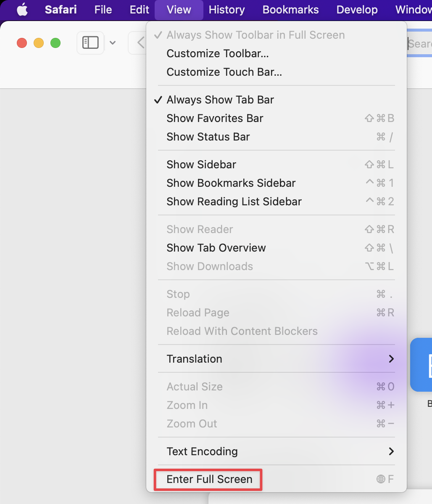Select Show Status Bar

pos(276,137)
